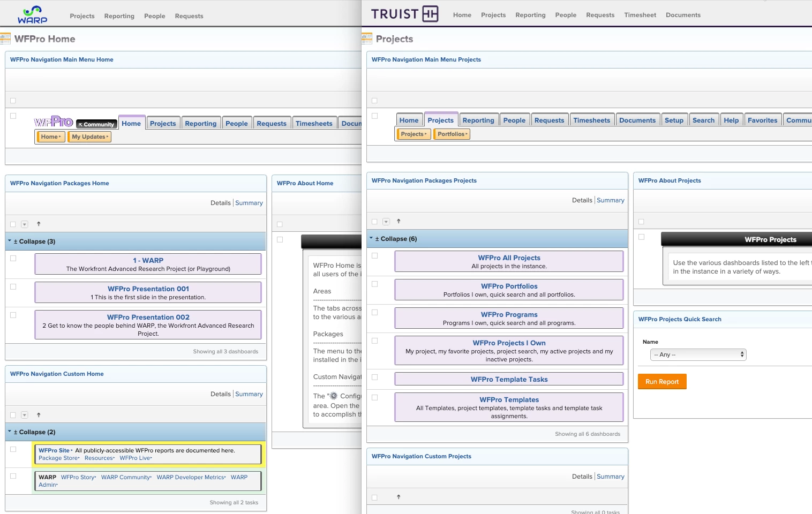Open Documents in the TRUIST top menu

click(683, 15)
